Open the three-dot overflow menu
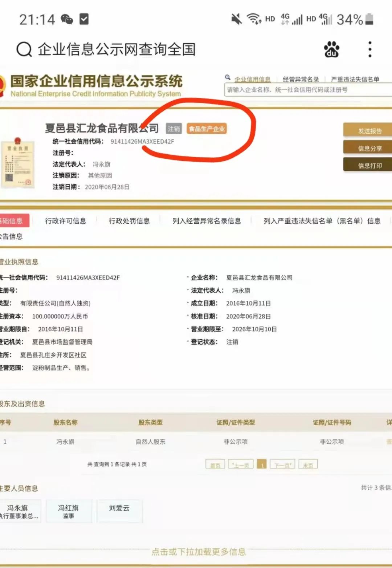Viewport: 392px width, 568px height. click(x=369, y=49)
